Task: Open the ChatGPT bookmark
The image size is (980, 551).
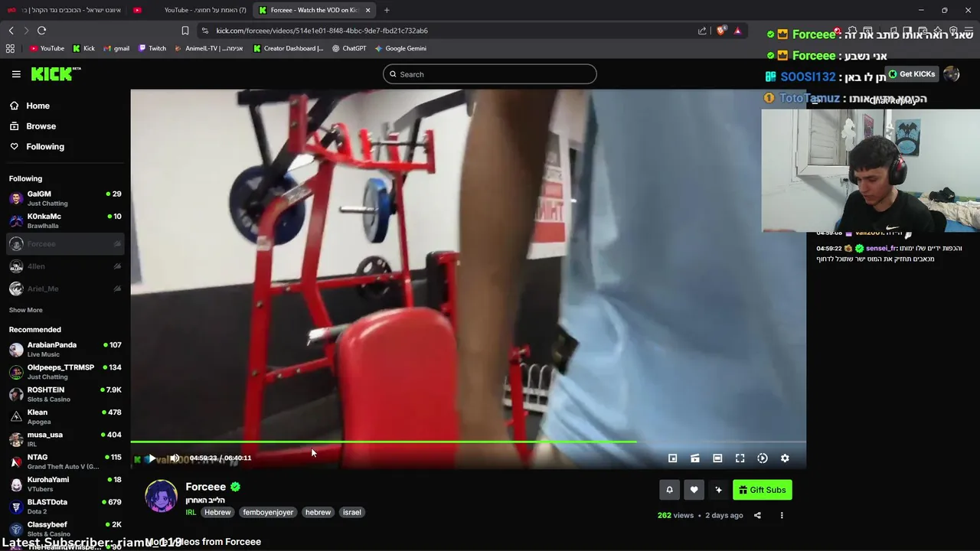Action: tap(349, 48)
